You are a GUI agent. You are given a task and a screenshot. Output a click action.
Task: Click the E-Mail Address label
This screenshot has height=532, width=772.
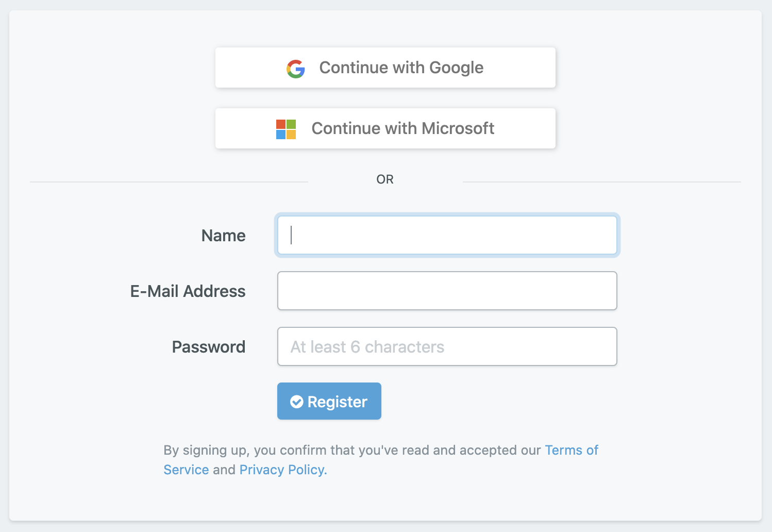tap(188, 291)
